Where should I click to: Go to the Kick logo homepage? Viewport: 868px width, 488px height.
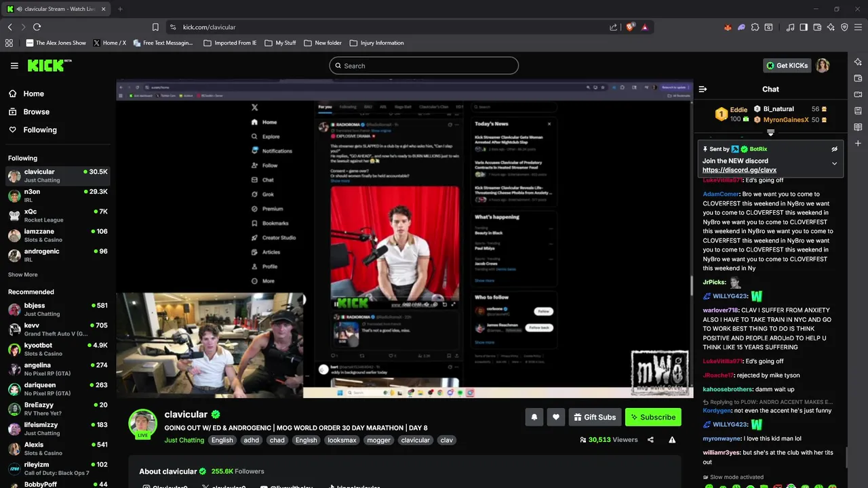(x=49, y=65)
